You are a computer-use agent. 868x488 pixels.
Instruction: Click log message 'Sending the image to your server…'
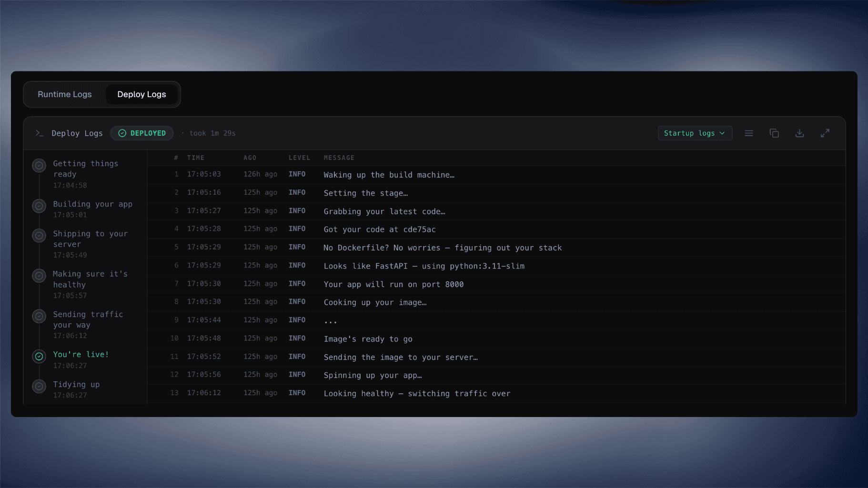click(x=401, y=357)
